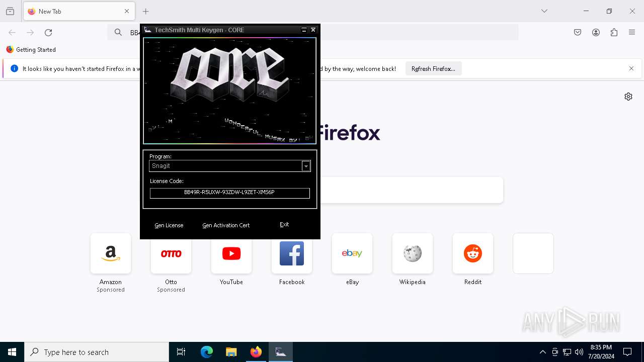Close the New Tab tab
Image resolution: width=644 pixels, height=362 pixels.
(x=127, y=11)
